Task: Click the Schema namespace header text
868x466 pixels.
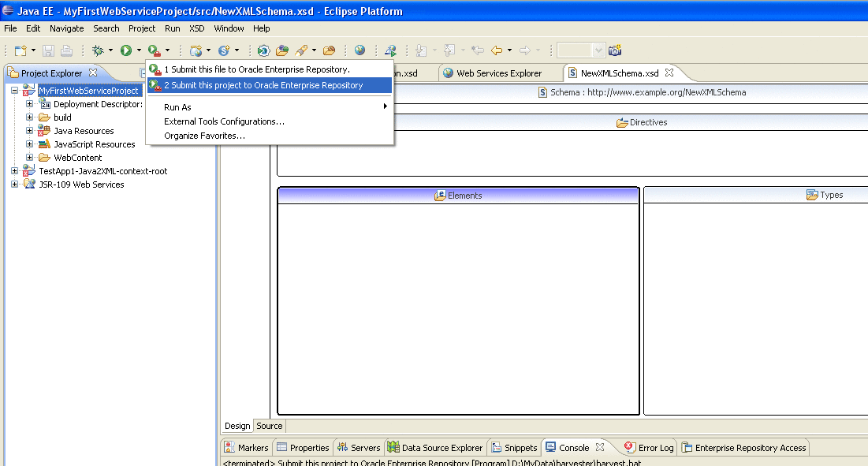Action: click(x=648, y=92)
